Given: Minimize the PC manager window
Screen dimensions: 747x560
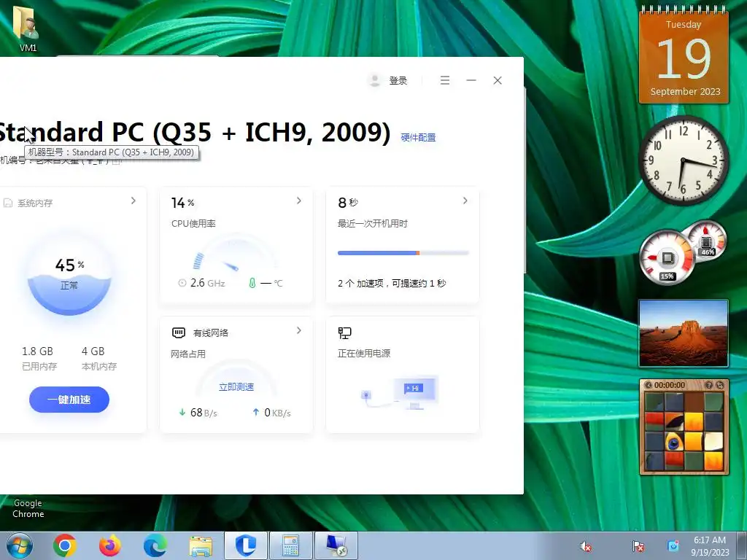Looking at the screenshot, I should point(471,80).
